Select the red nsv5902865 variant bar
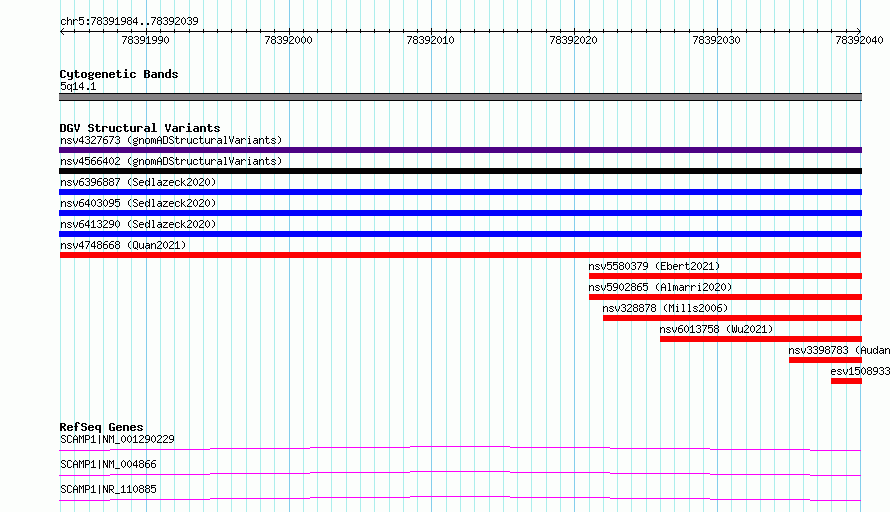 (x=725, y=297)
